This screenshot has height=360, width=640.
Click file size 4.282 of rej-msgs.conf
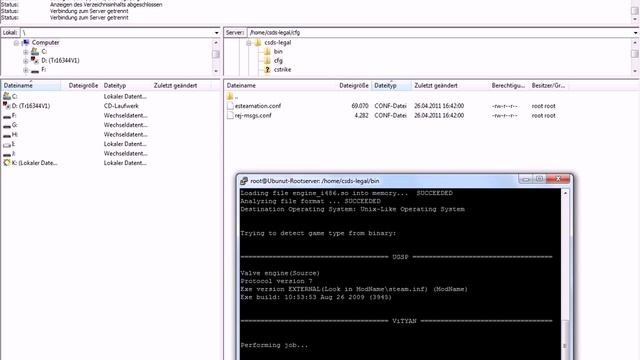pos(361,116)
